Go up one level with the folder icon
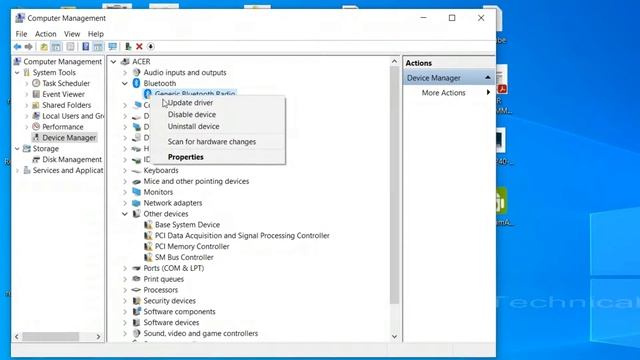 click(x=44, y=47)
